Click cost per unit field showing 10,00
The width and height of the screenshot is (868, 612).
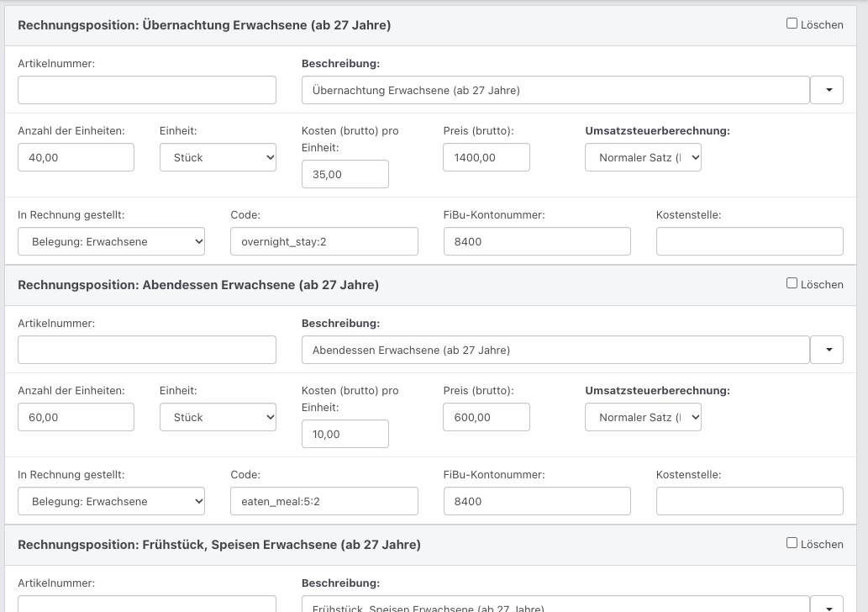coord(345,434)
